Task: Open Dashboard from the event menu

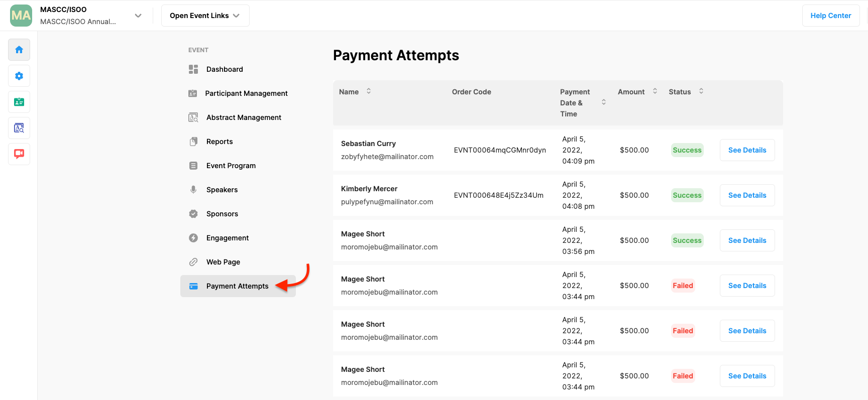Action: tap(224, 69)
